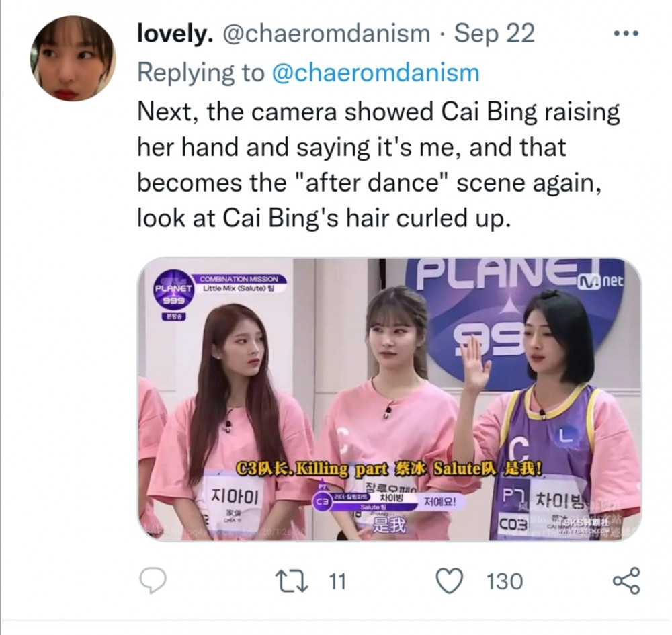Click the retweet count 11
The width and height of the screenshot is (672, 635).
point(337,582)
